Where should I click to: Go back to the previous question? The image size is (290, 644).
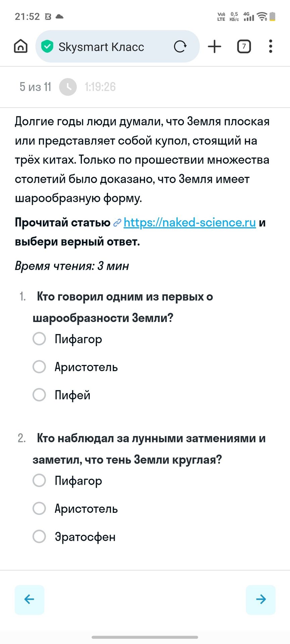(x=30, y=600)
